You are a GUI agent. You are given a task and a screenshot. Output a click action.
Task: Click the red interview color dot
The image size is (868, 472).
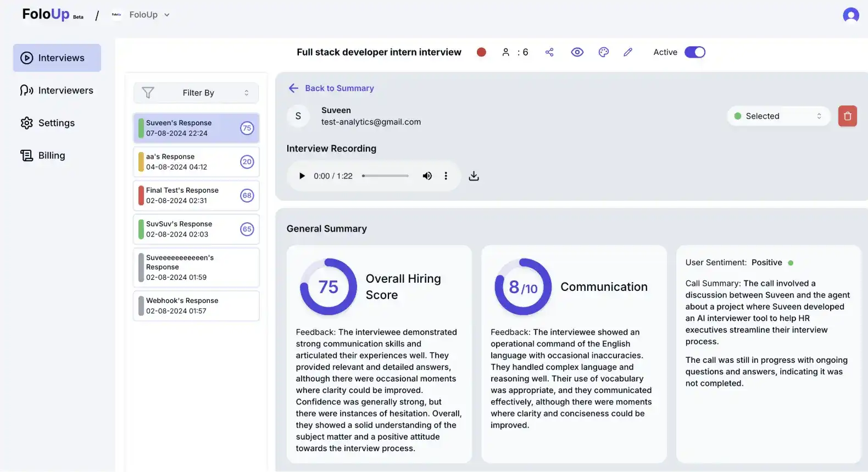(481, 52)
